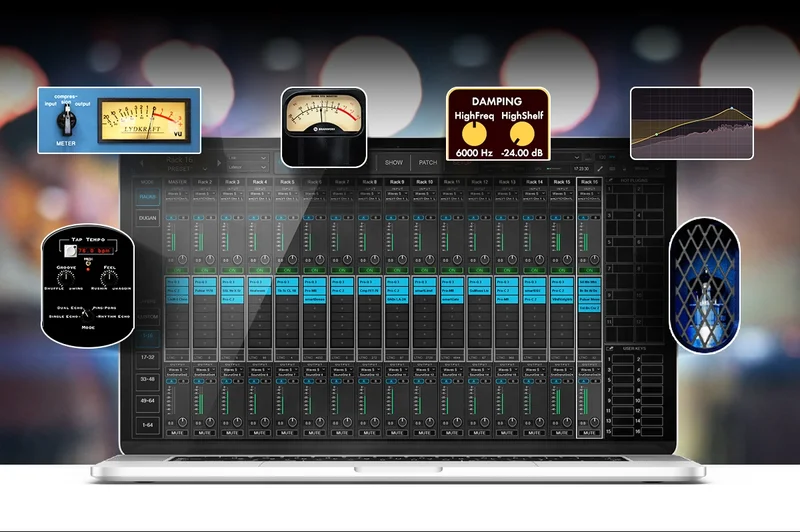Click the blue EQ band node at curve peak

732,108
